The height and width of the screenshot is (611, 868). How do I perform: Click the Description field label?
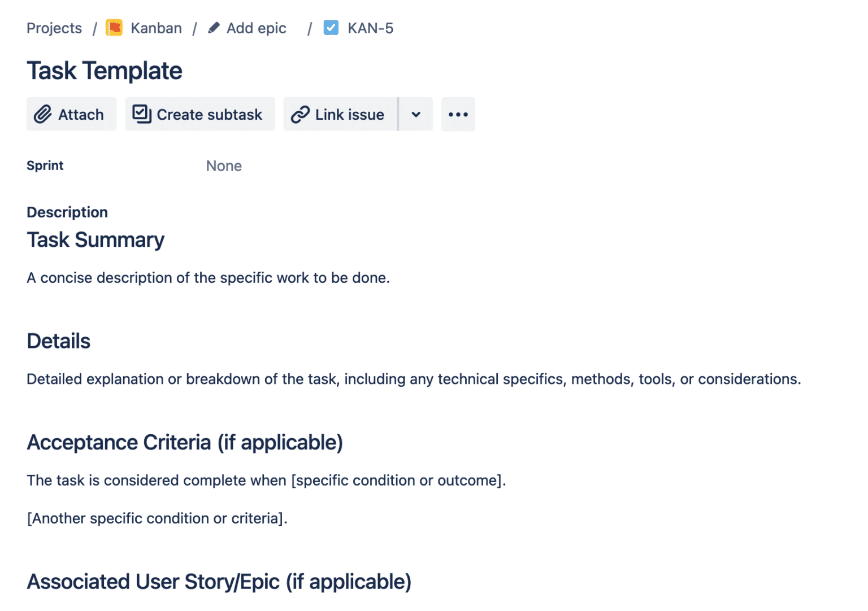pyautogui.click(x=67, y=212)
